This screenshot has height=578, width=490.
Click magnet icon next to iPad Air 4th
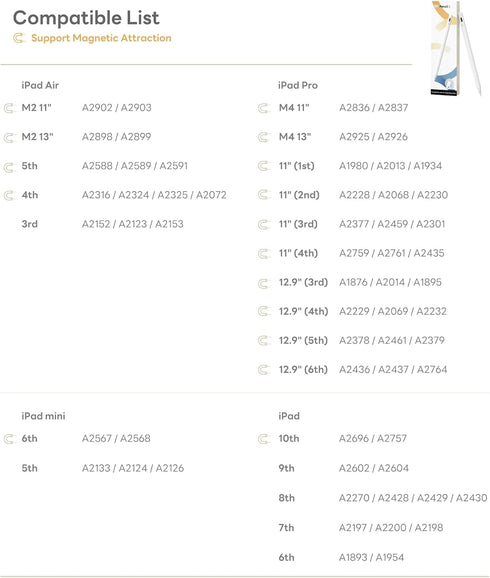click(x=10, y=195)
